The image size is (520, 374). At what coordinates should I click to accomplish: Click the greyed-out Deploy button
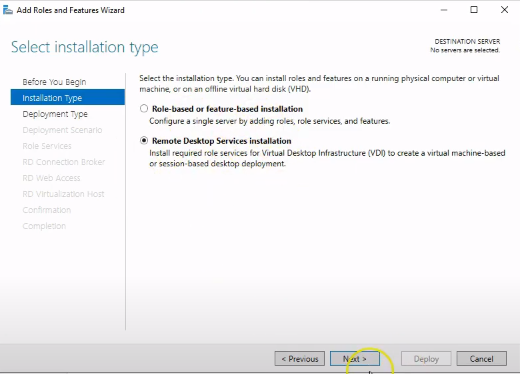[426, 359]
